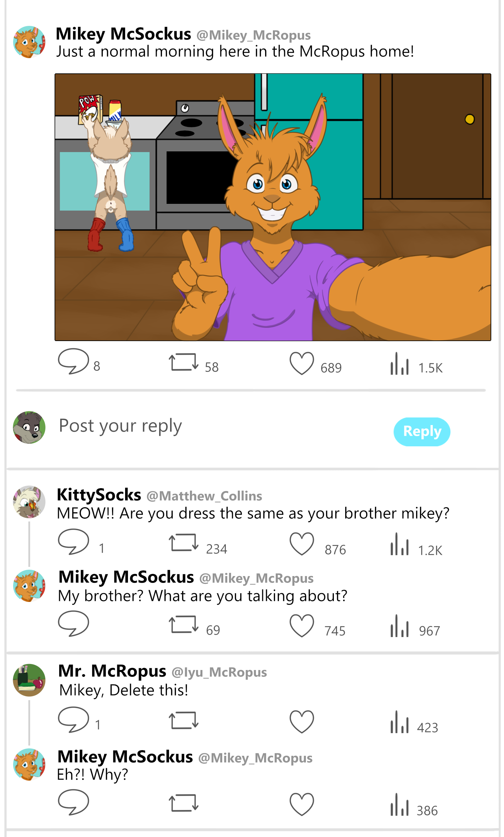Screen dimensions: 504x837
Task: Open the @Matthew_Collins profile handle
Action: click(x=205, y=496)
